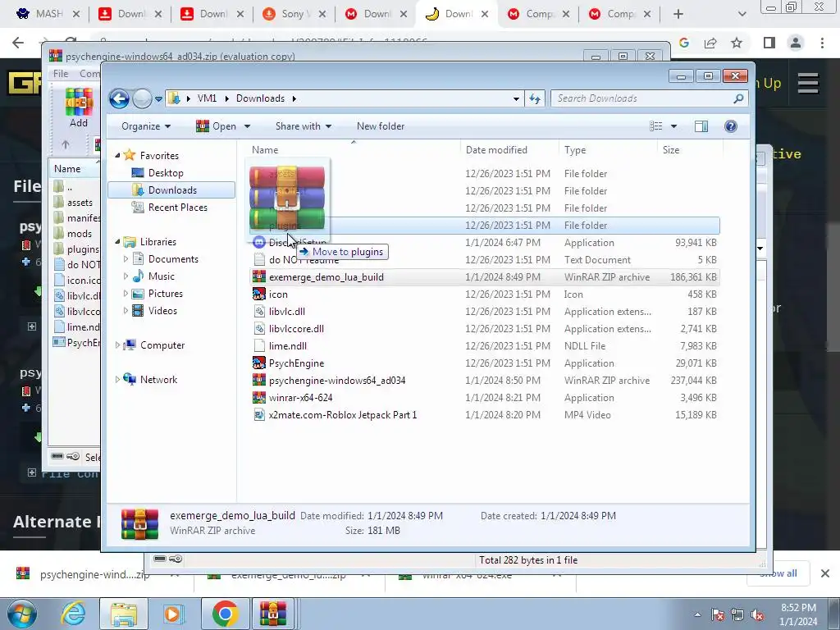This screenshot has width=840, height=630.
Task: Click the search magnifier in Search Downloads
Action: point(738,98)
